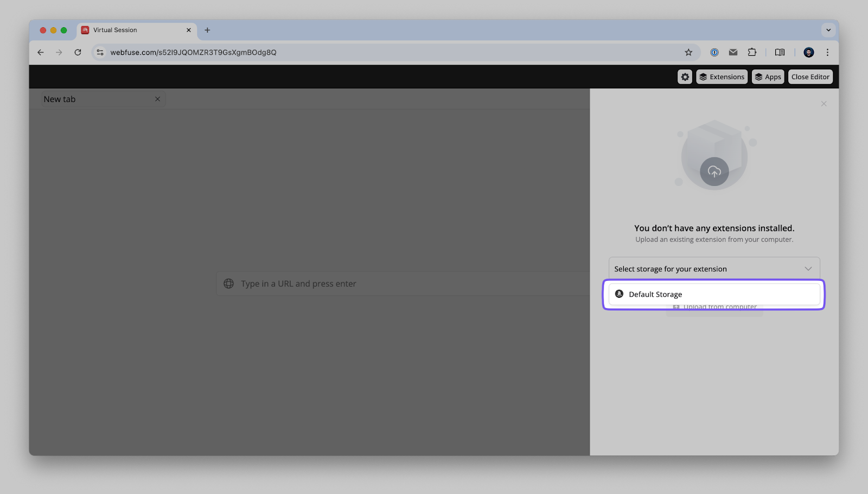Image resolution: width=868 pixels, height=494 pixels.
Task: Click the 1Password extension icon
Action: point(714,52)
